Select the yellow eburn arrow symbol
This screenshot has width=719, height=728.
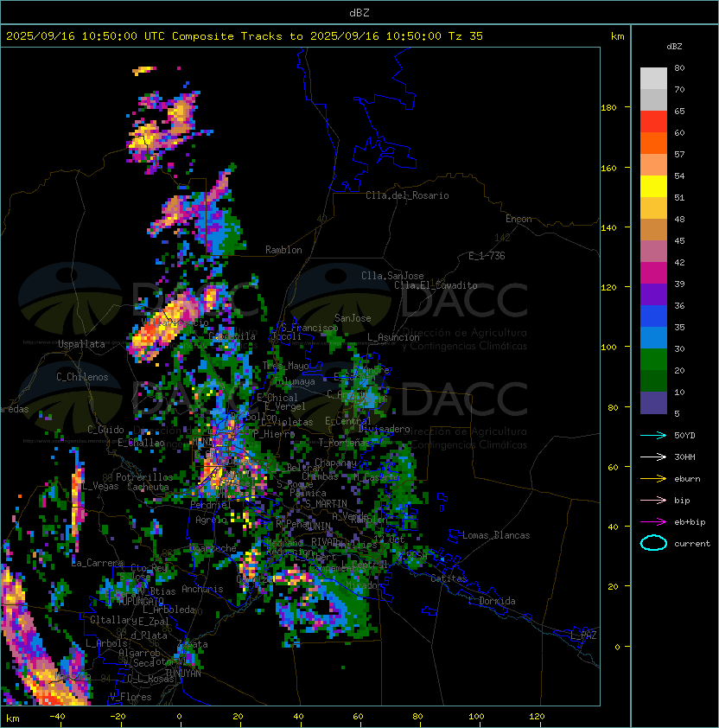click(x=653, y=479)
